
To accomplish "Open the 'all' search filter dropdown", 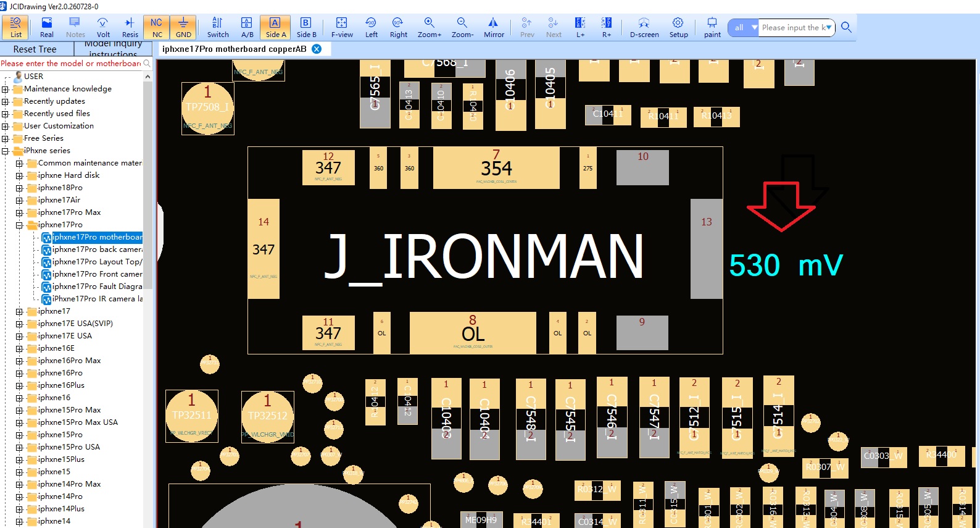I will click(x=743, y=28).
